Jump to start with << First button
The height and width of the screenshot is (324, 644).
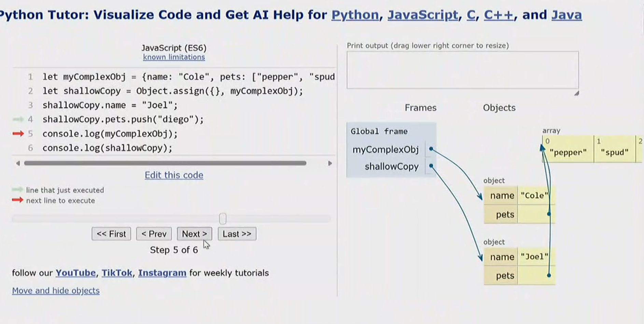(x=111, y=234)
